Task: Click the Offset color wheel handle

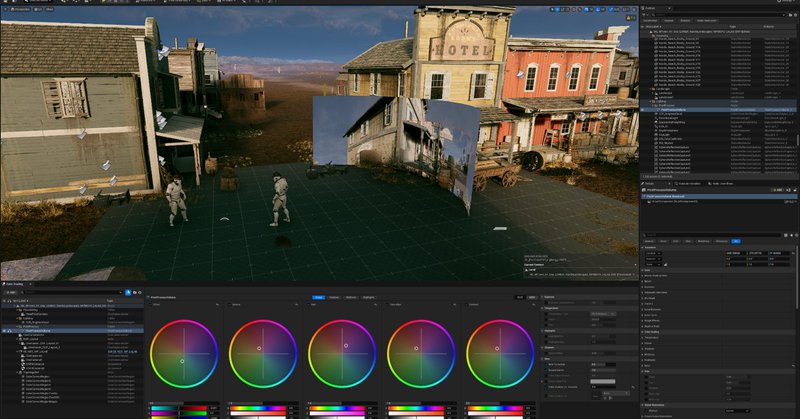Action: (182, 361)
